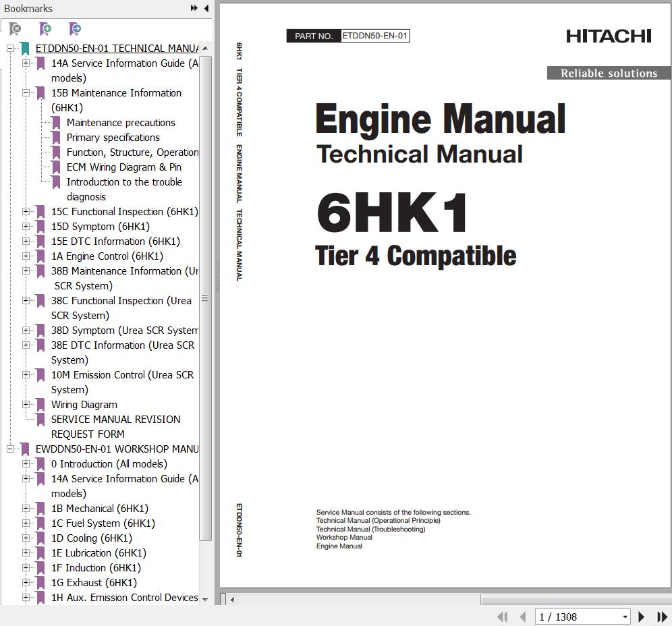Expand 15E DTC Information (6HK1)
Screen dimensions: 672x626
(26, 241)
